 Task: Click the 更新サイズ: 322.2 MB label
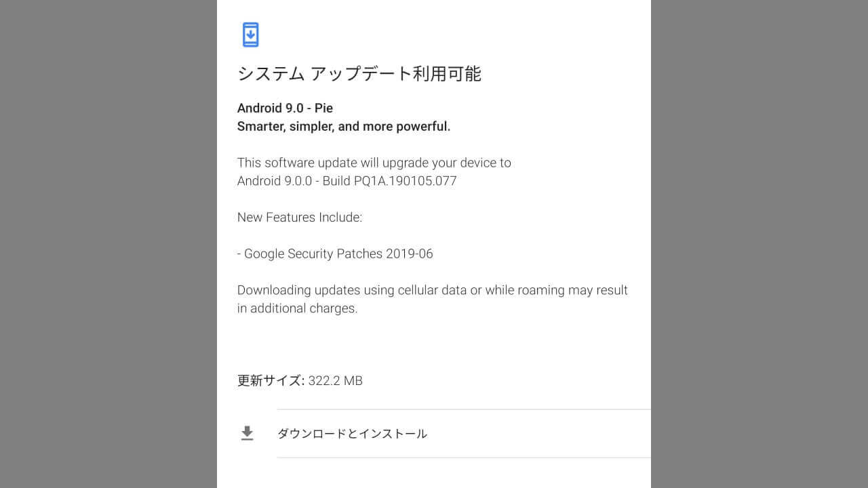click(300, 380)
